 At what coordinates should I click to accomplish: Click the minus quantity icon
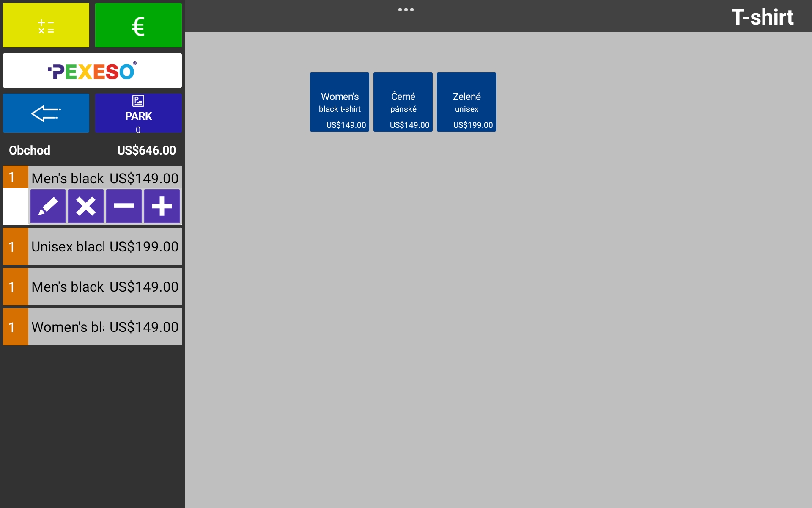click(x=123, y=206)
